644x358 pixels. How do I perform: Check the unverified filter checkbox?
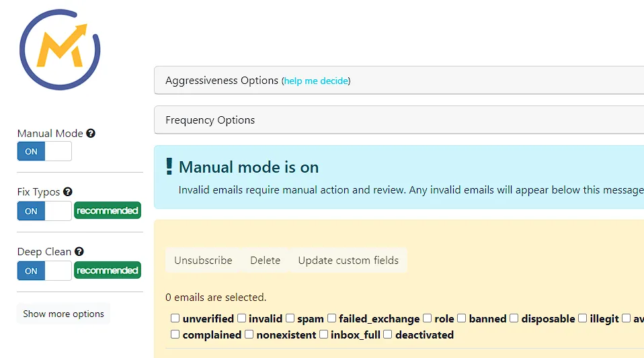pyautogui.click(x=175, y=318)
